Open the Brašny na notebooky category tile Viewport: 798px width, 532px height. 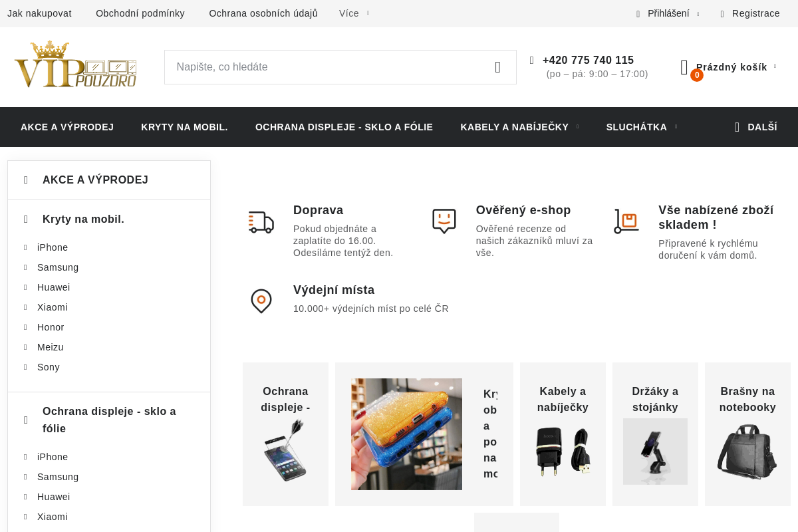point(747,434)
